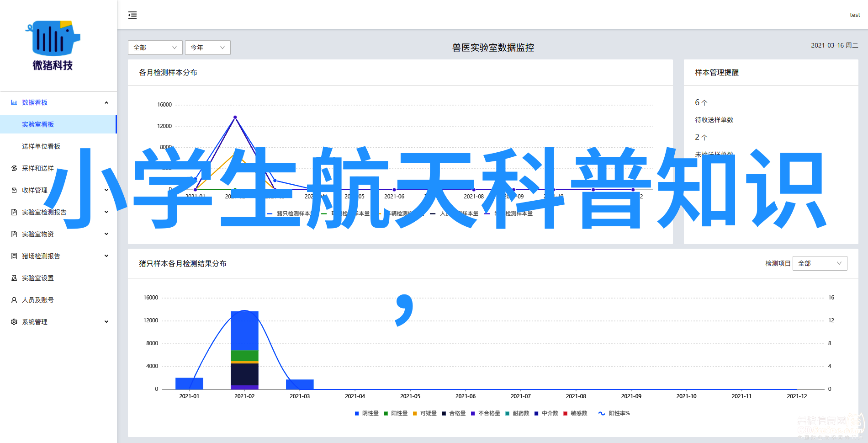Click the 收样管理 sidebar icon
Image resolution: width=868 pixels, height=443 pixels.
click(x=14, y=190)
